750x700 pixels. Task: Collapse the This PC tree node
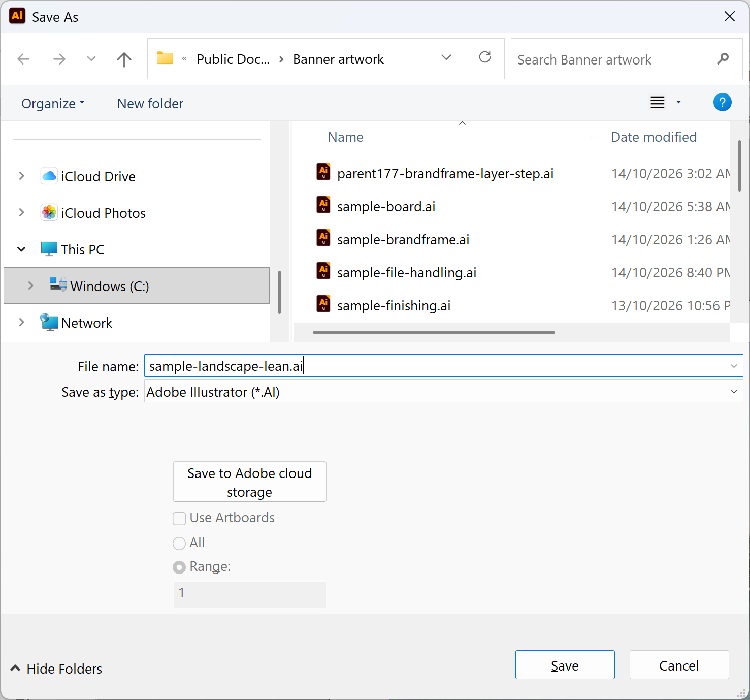click(21, 249)
